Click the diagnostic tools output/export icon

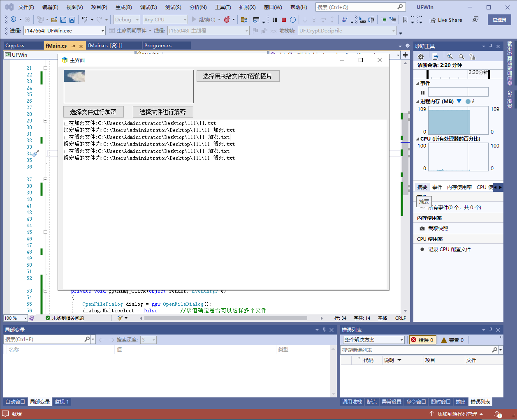(x=436, y=57)
